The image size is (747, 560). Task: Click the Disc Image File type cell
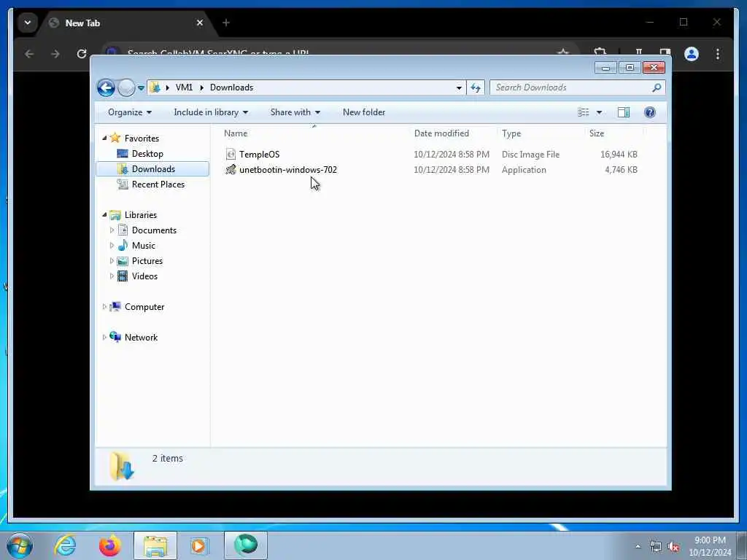coord(530,155)
